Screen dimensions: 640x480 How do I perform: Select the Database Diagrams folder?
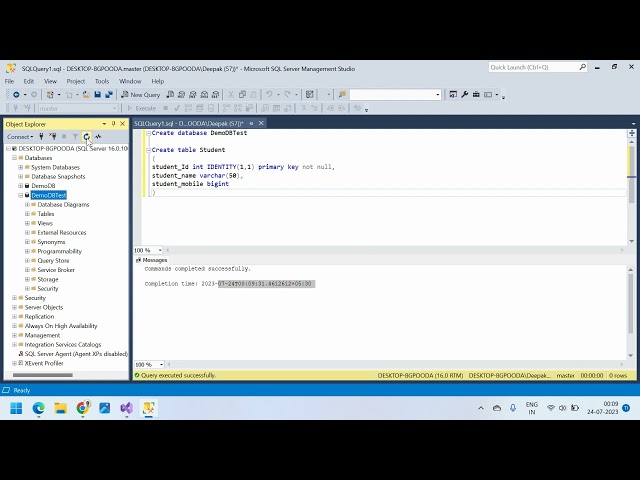pos(63,204)
